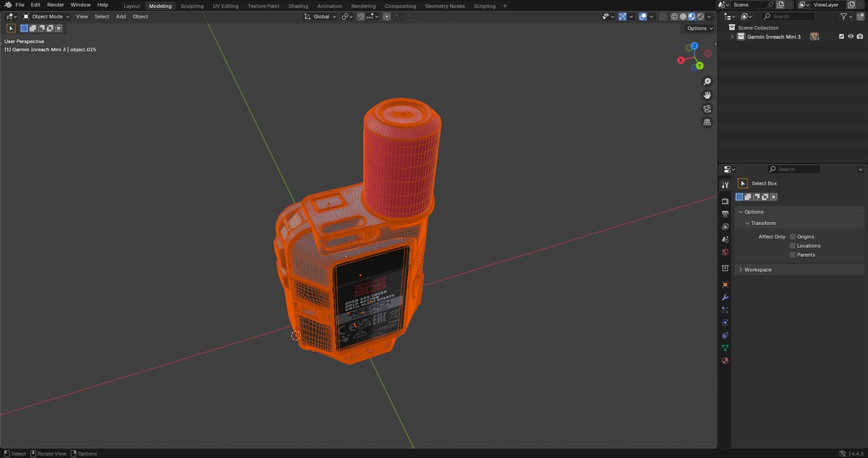Hide Garmin Inreach Mini 3 with the eye icon
Screen dimensions: 868x458
point(850,37)
